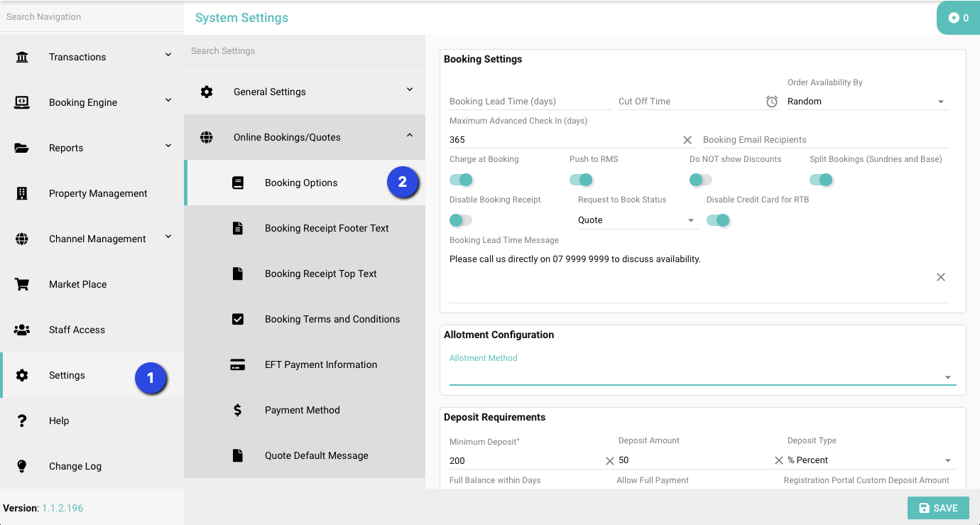The height and width of the screenshot is (525, 980).
Task: Click the SAVE button
Action: (x=937, y=508)
